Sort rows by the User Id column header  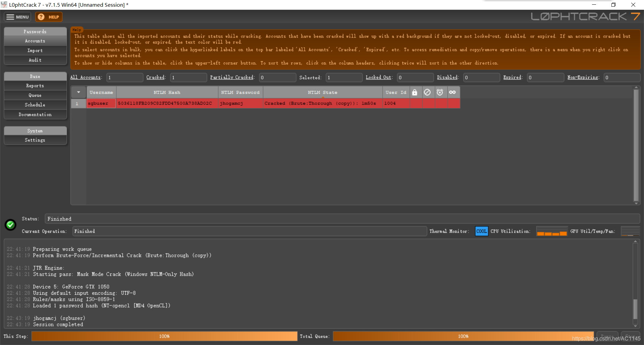pyautogui.click(x=396, y=92)
